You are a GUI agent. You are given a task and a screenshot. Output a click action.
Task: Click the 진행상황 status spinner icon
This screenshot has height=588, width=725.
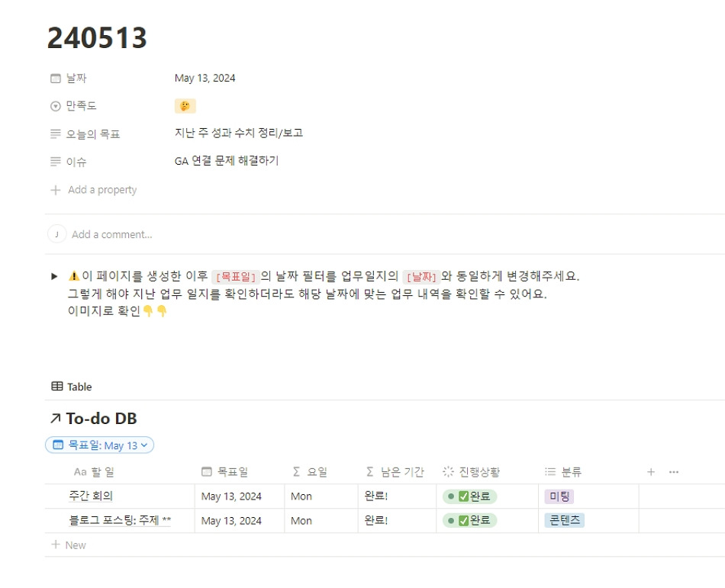[x=447, y=471]
